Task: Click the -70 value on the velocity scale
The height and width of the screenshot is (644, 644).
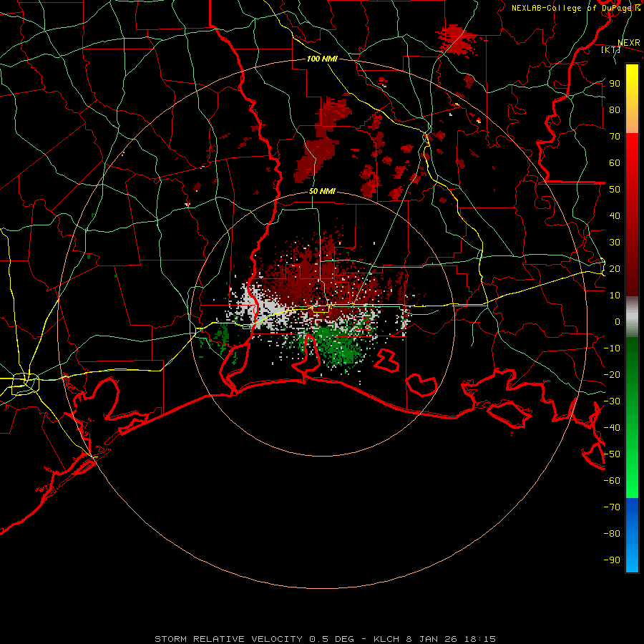Action: tap(612, 507)
